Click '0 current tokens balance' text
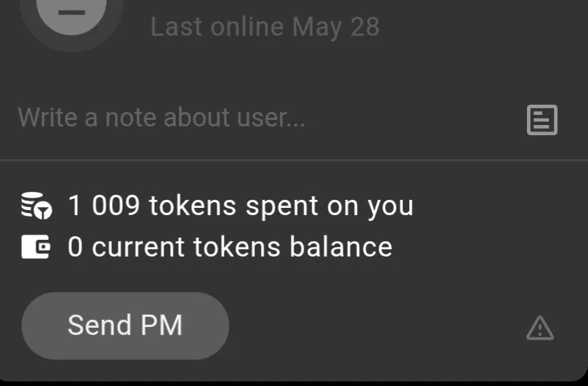This screenshot has width=588, height=386. click(x=230, y=247)
